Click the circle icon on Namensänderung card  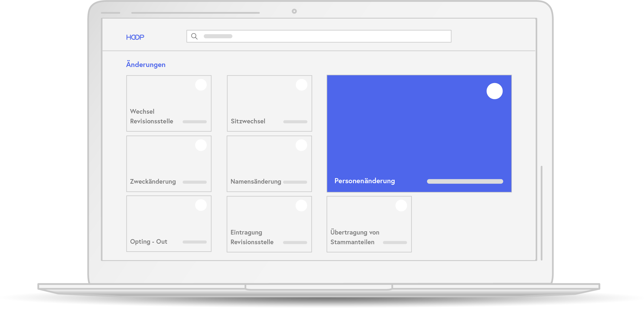click(x=301, y=145)
